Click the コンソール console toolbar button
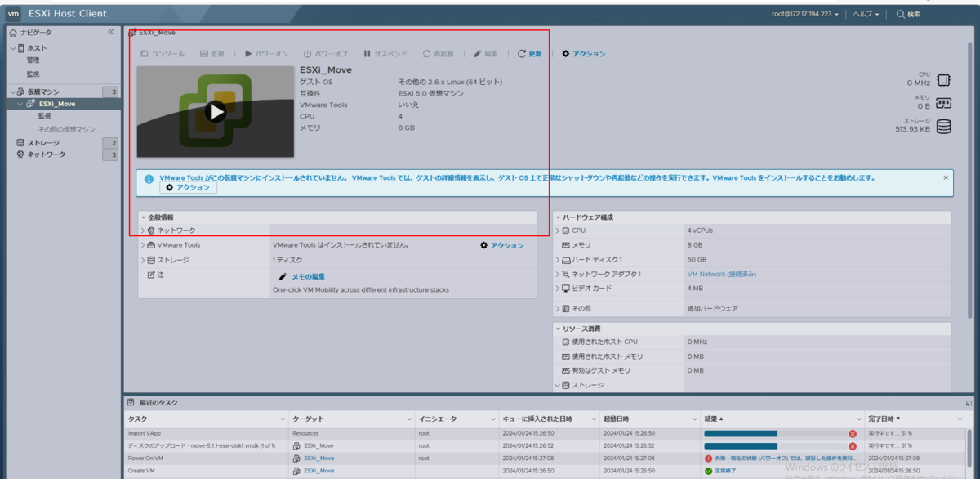The image size is (980, 479). pos(162,54)
